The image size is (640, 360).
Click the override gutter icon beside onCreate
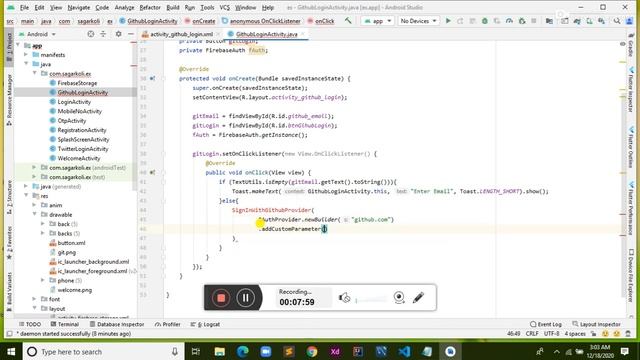pyautogui.click(x=152, y=78)
